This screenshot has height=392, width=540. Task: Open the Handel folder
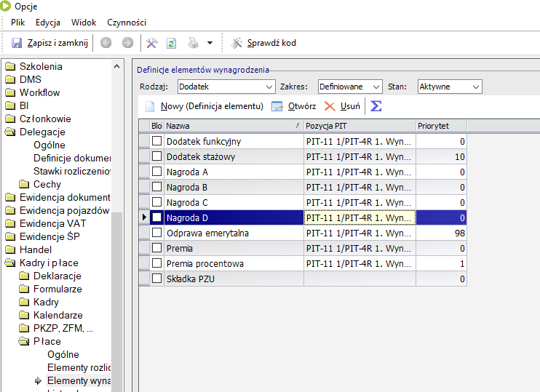coord(28,249)
